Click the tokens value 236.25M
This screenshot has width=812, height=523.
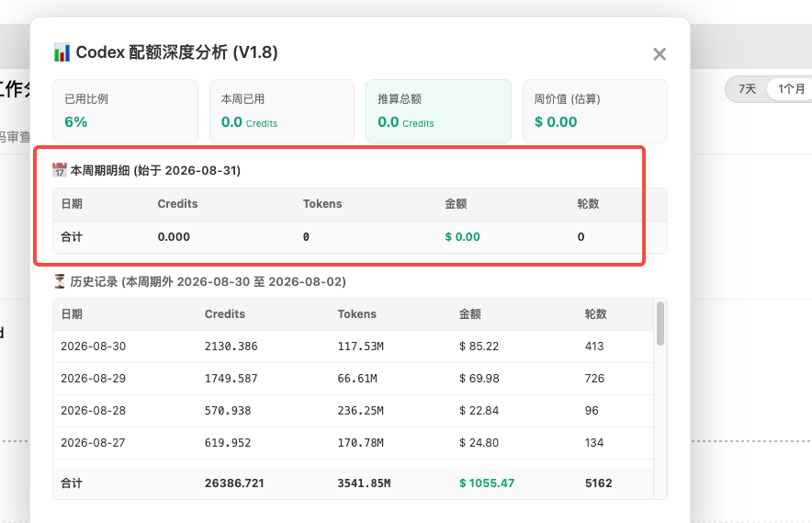tap(361, 411)
